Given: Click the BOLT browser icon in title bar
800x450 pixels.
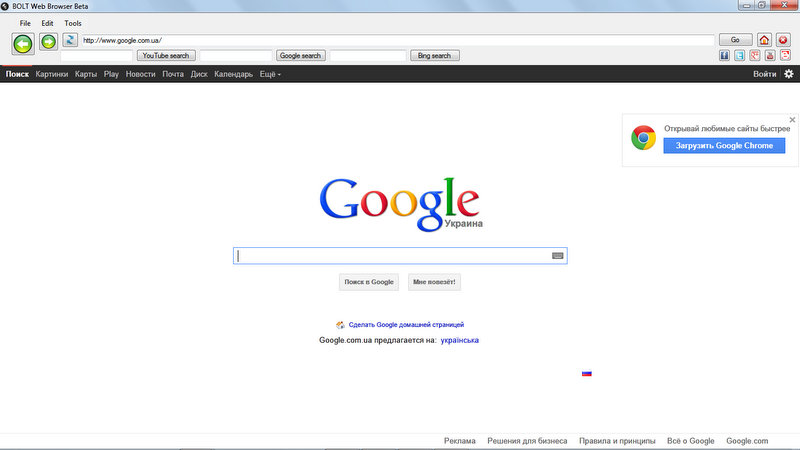Looking at the screenshot, I should [5, 6].
